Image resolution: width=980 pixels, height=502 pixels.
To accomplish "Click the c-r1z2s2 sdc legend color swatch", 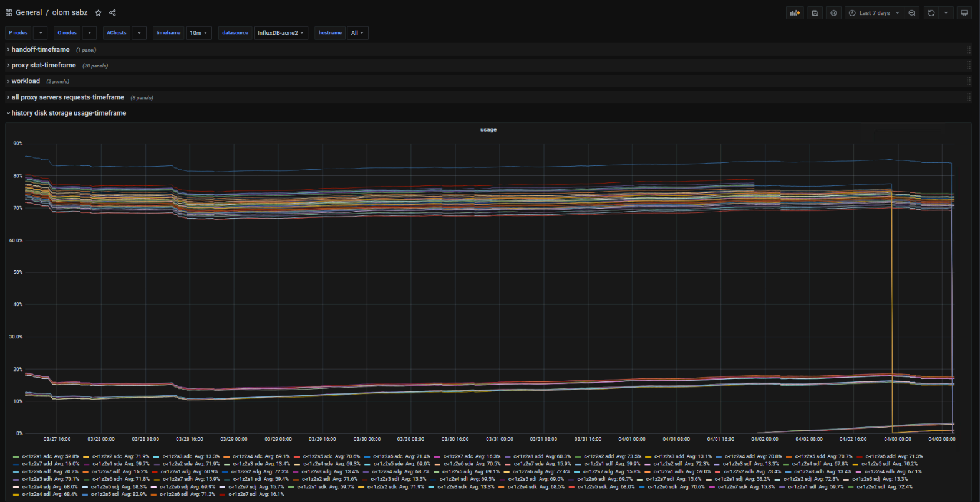I will point(86,457).
